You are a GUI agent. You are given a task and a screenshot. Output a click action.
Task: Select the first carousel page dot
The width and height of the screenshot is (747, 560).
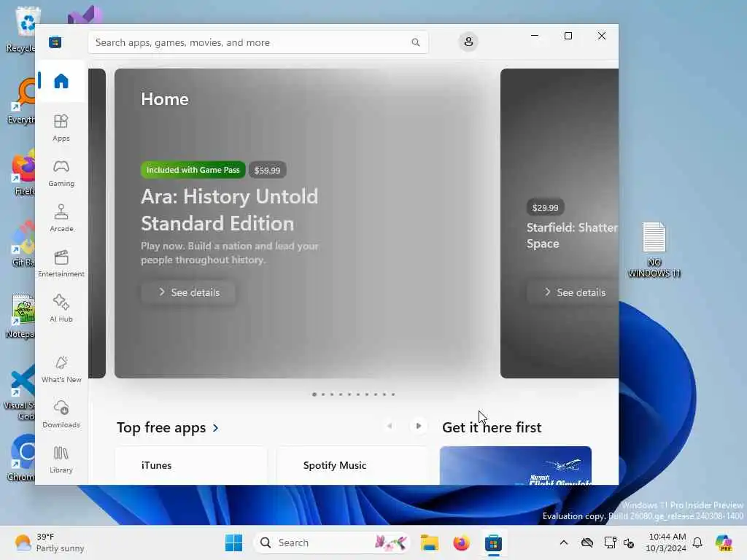(314, 394)
